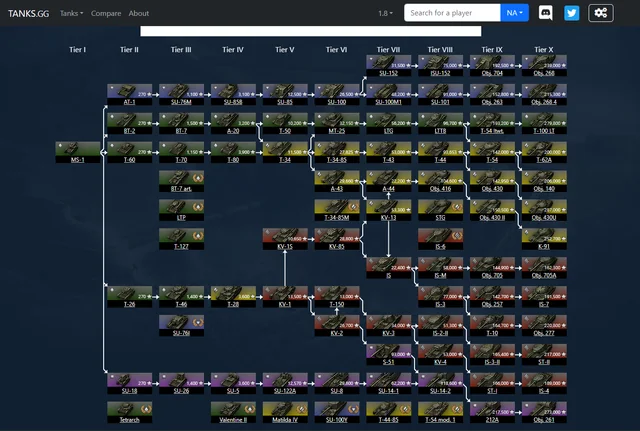This screenshot has width=640, height=431.
Task: Open the S-51 artillery card
Action: pyautogui.click(x=389, y=355)
